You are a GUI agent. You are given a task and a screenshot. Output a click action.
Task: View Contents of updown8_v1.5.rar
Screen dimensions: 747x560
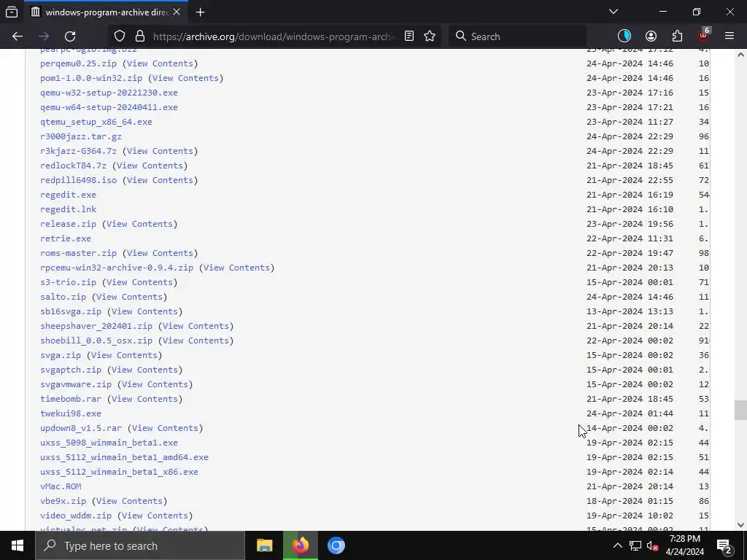pyautogui.click(x=166, y=428)
